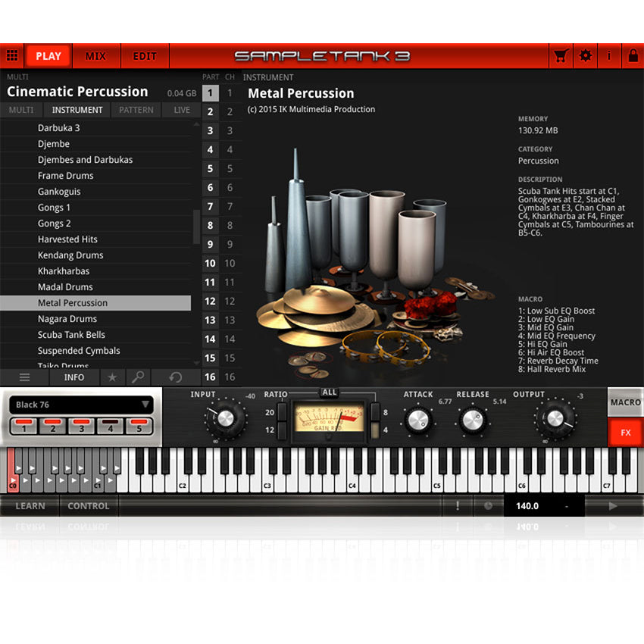
Task: Open the instrument search magnifier
Action: [x=136, y=377]
